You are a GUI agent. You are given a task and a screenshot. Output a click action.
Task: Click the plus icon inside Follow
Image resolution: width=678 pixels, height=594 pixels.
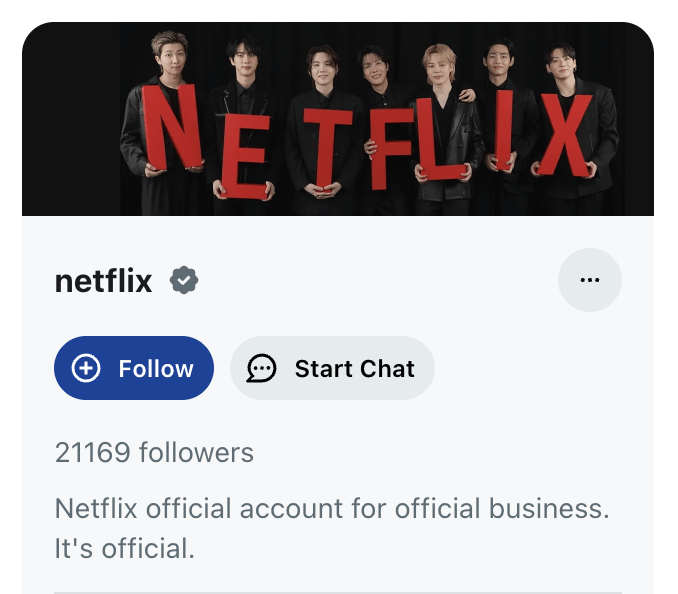(87, 368)
